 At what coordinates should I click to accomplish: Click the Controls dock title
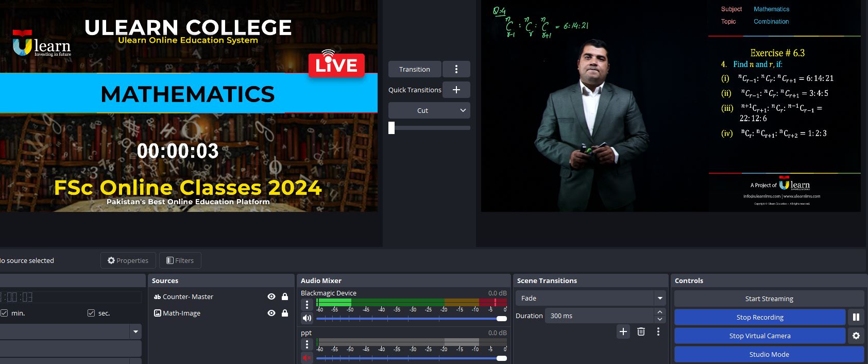click(689, 280)
